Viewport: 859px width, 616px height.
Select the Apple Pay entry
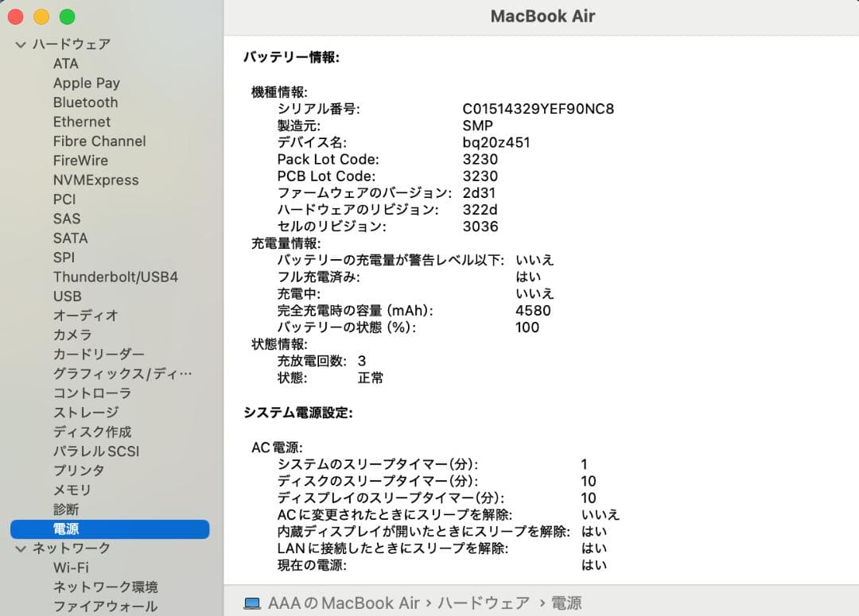(x=87, y=83)
